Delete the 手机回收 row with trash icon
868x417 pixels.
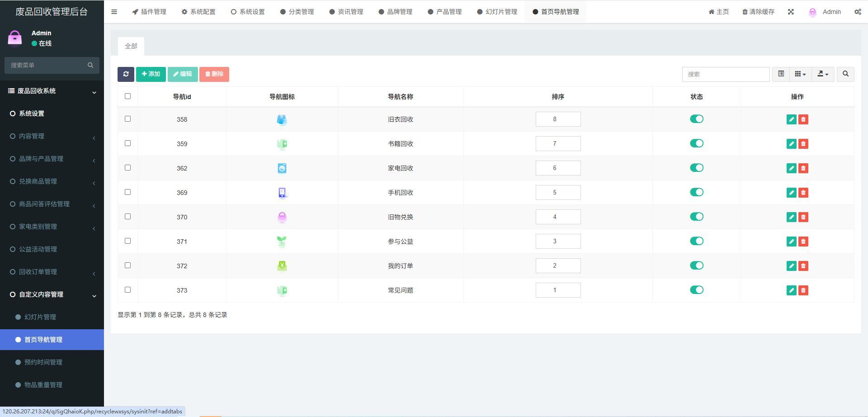(803, 193)
